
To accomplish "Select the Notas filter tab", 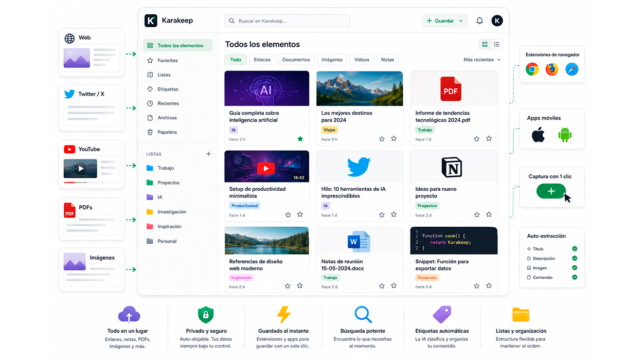I will click(x=387, y=60).
